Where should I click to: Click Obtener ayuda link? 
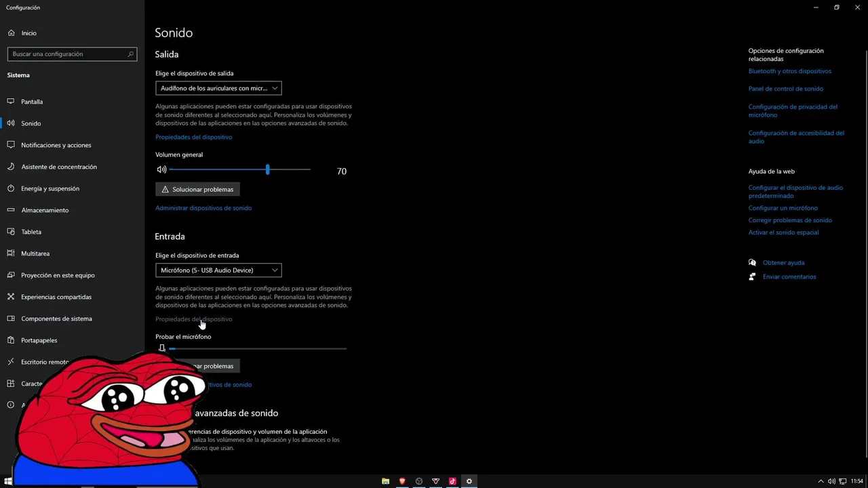(783, 263)
